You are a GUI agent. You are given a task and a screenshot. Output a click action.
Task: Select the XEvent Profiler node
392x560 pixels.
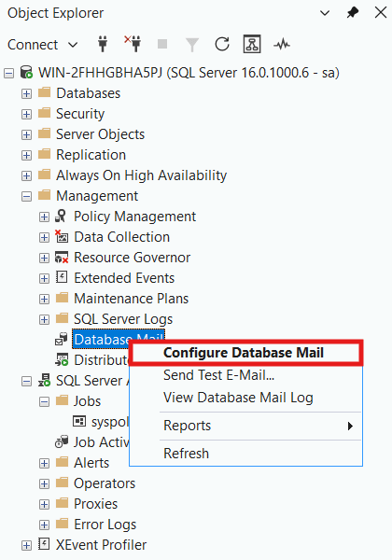point(101,545)
